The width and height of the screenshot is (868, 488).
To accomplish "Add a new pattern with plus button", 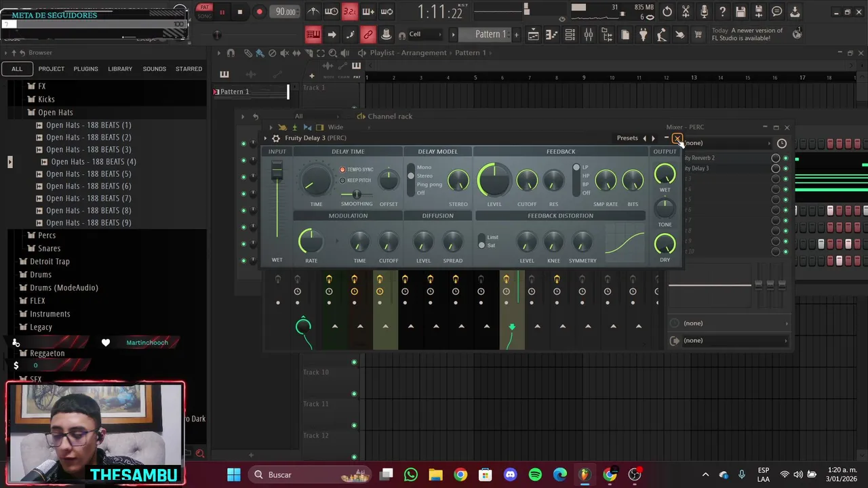I will [516, 35].
